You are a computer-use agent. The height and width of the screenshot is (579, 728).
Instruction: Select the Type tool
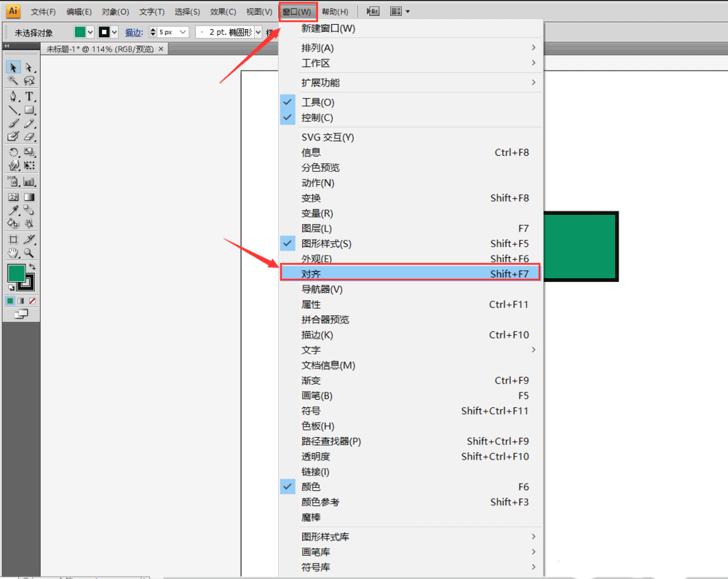[29, 97]
